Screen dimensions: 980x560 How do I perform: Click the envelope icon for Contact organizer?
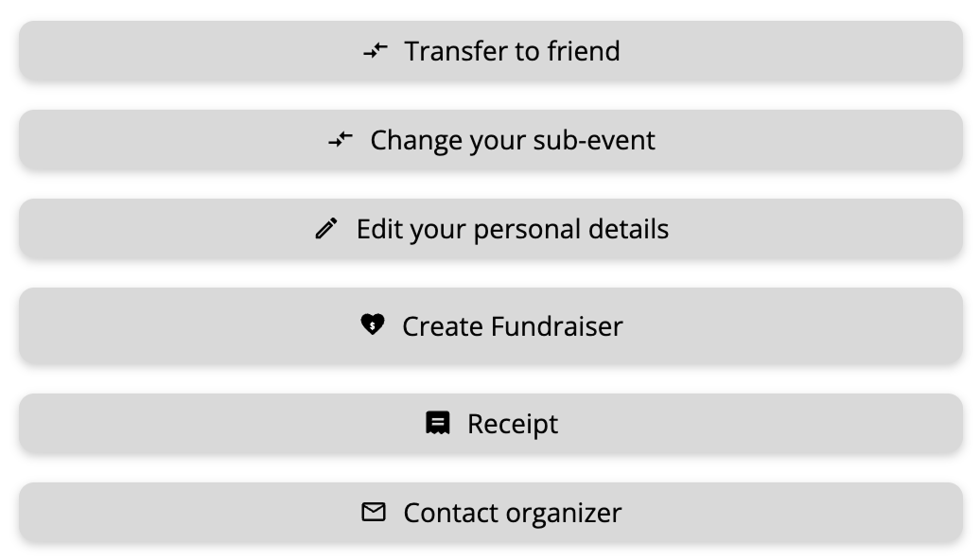click(374, 513)
